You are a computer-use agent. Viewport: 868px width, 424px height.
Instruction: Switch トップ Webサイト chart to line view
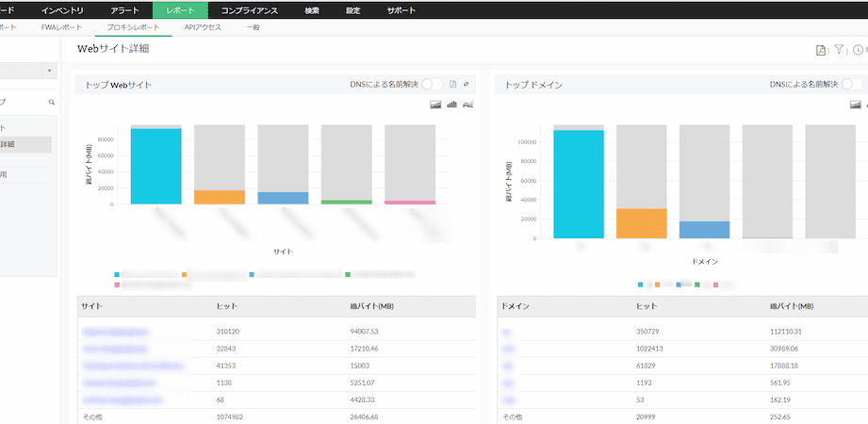[467, 105]
